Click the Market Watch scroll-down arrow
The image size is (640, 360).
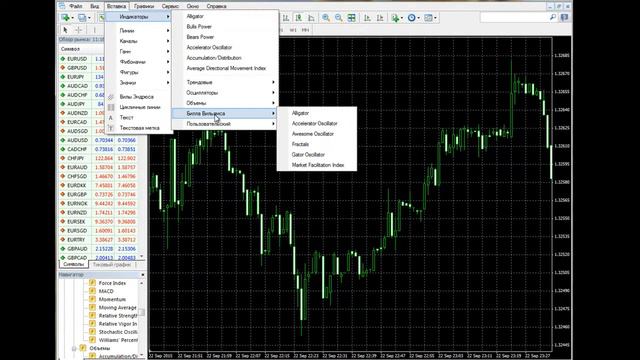pyautogui.click(x=142, y=256)
